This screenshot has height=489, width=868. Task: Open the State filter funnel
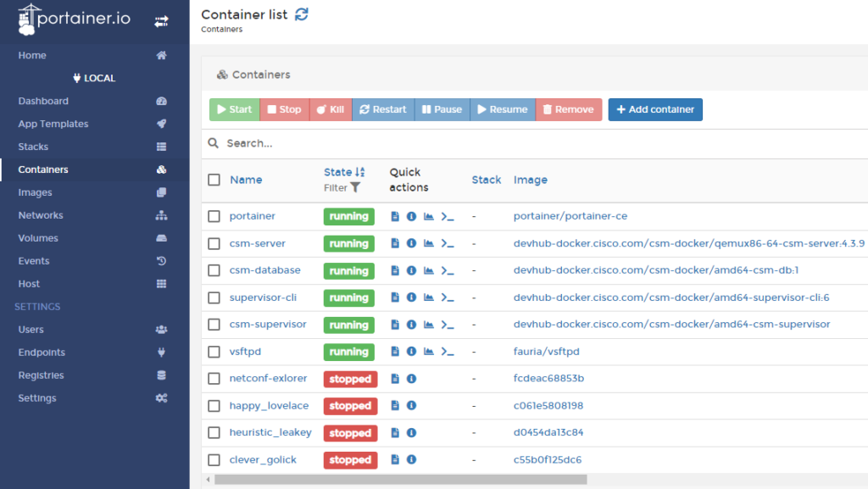355,188
